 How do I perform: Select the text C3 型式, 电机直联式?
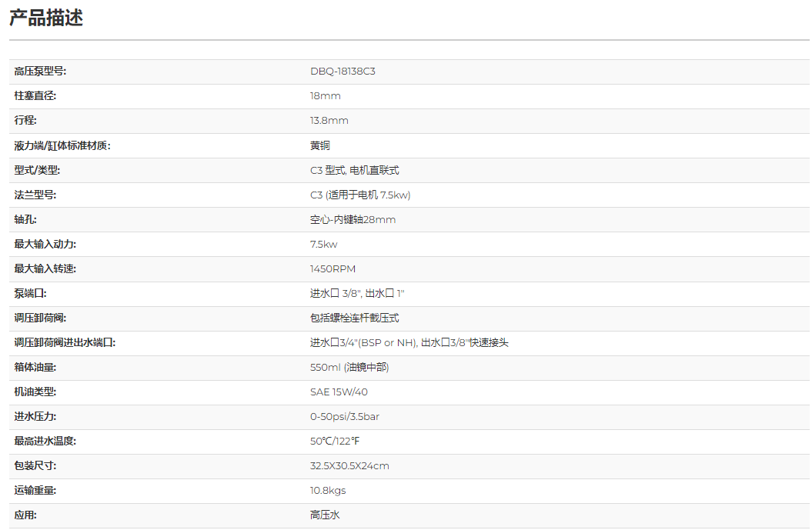click(354, 170)
